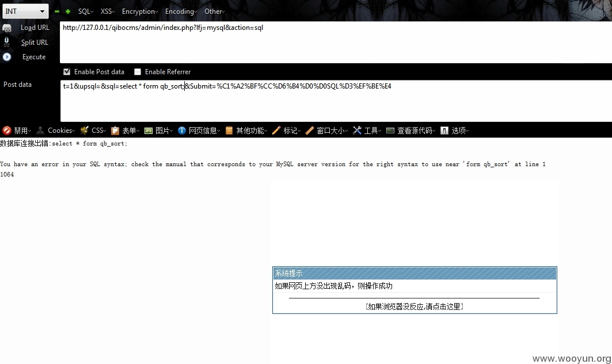Screen dimensions: 612x364
Task: Click the Execute button
Action: (x=34, y=57)
